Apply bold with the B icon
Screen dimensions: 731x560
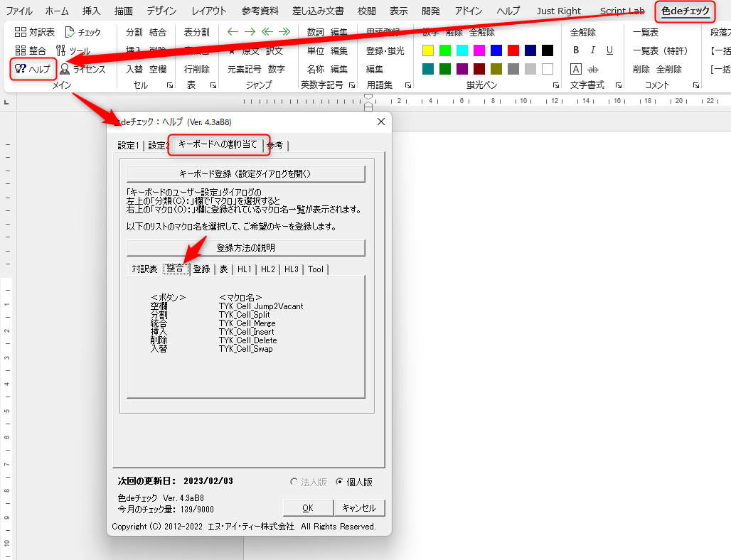576,50
